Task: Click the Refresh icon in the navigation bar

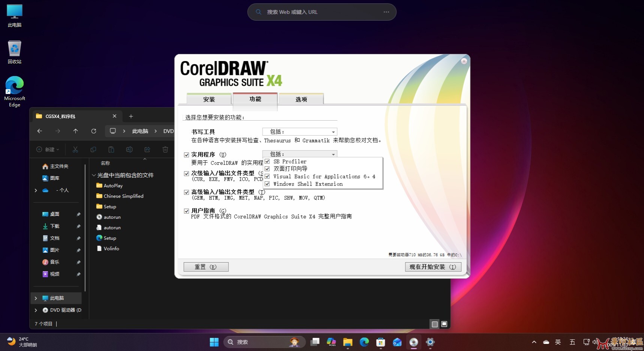Action: (x=94, y=131)
